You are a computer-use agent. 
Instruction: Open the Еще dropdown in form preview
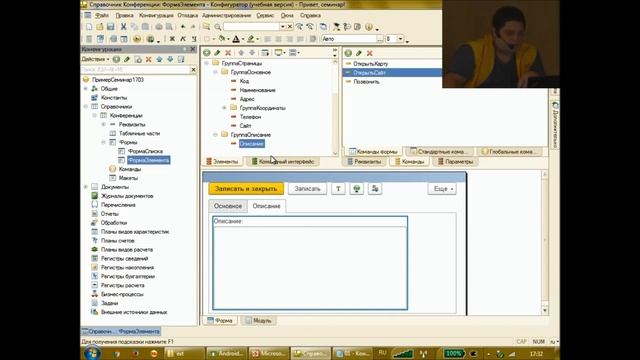point(442,189)
